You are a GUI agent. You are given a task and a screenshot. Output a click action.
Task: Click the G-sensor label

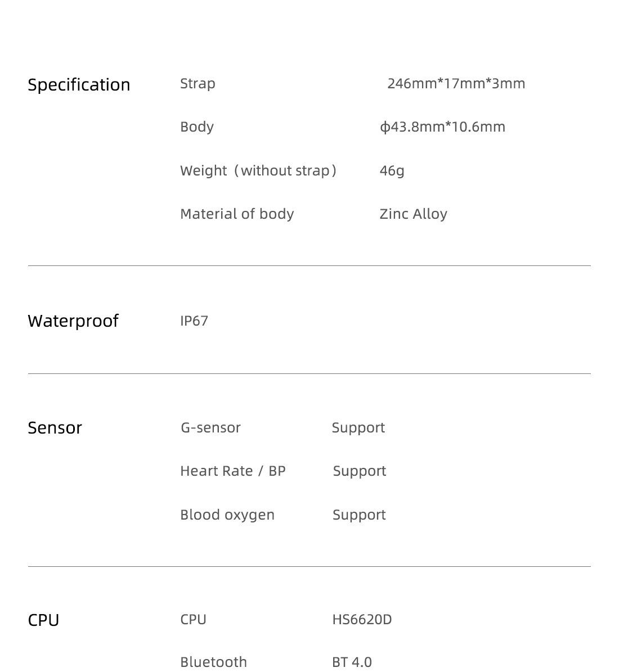click(x=210, y=428)
